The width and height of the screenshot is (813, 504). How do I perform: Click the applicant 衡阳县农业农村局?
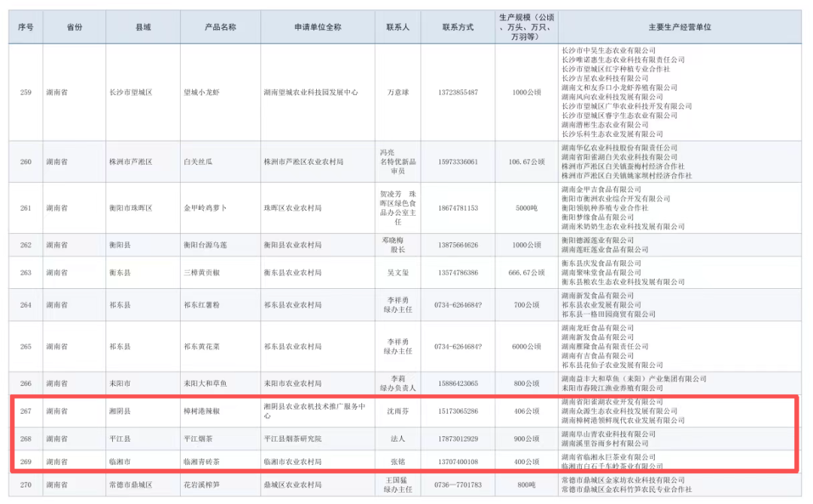pos(292,244)
